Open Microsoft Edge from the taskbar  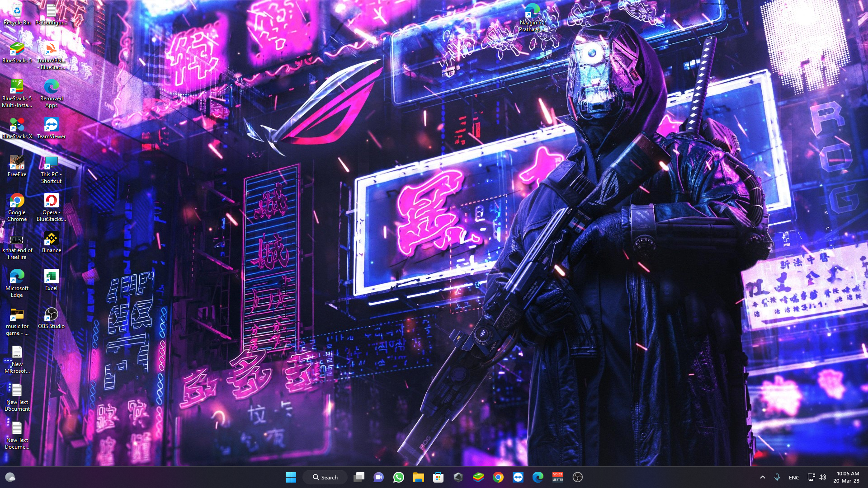tap(538, 477)
